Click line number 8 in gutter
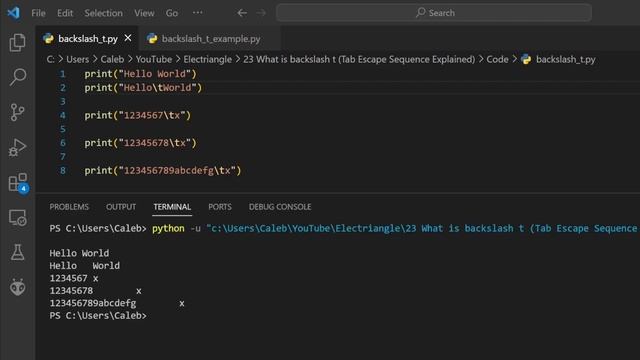 (x=63, y=171)
